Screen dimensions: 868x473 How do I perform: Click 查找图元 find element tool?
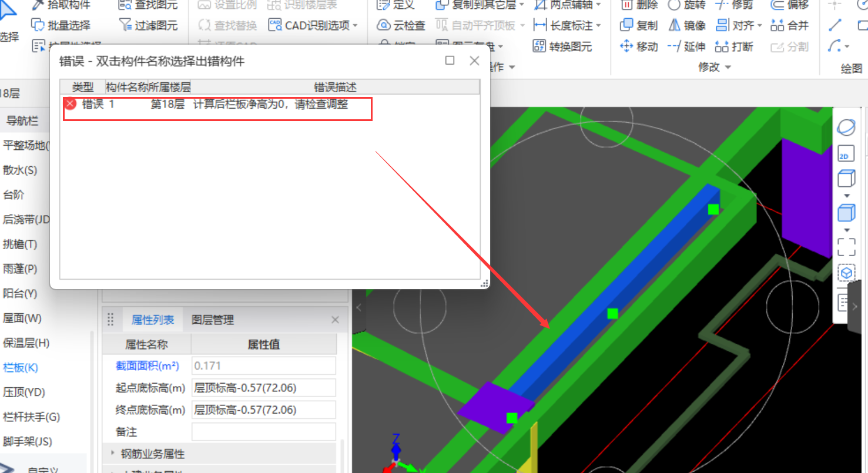pos(148,5)
